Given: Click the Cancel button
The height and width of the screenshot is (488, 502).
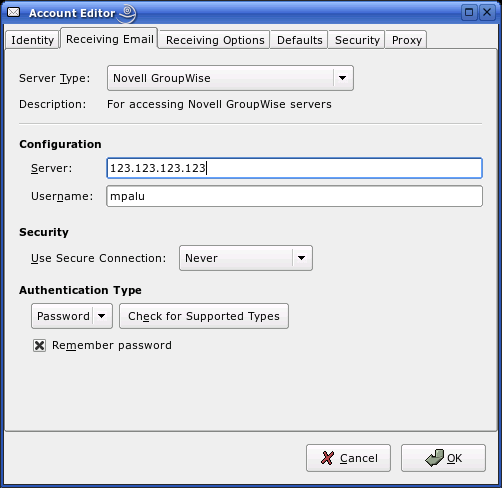Looking at the screenshot, I should coord(348,458).
